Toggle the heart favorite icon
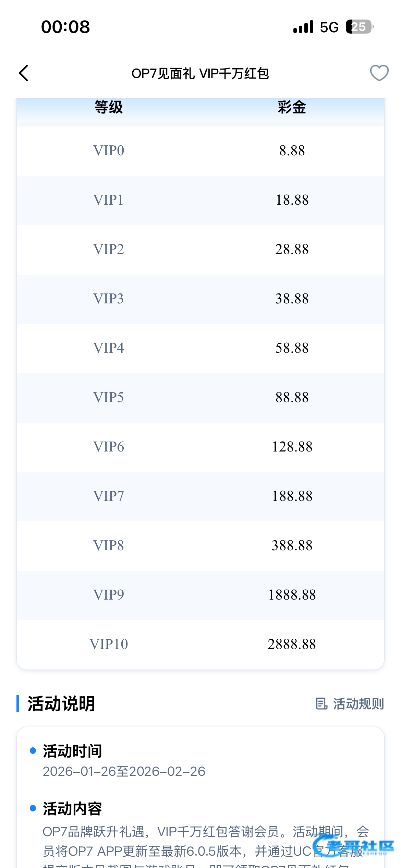The image size is (401, 868). pyautogui.click(x=379, y=73)
